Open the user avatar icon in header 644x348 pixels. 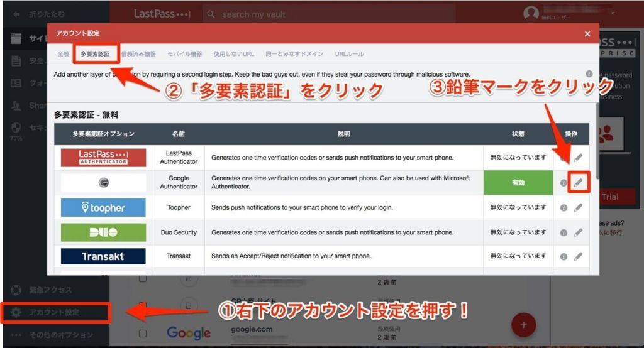click(531, 13)
